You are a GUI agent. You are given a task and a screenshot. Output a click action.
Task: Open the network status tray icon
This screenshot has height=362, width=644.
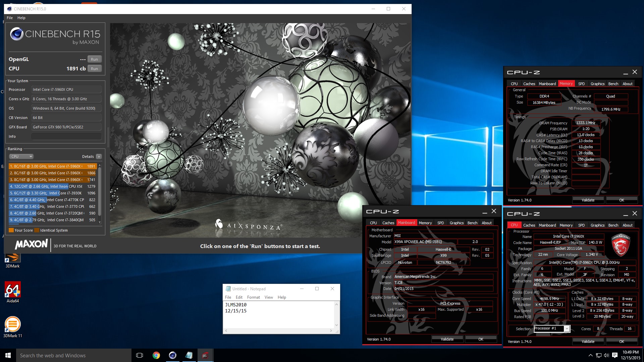[598, 355]
